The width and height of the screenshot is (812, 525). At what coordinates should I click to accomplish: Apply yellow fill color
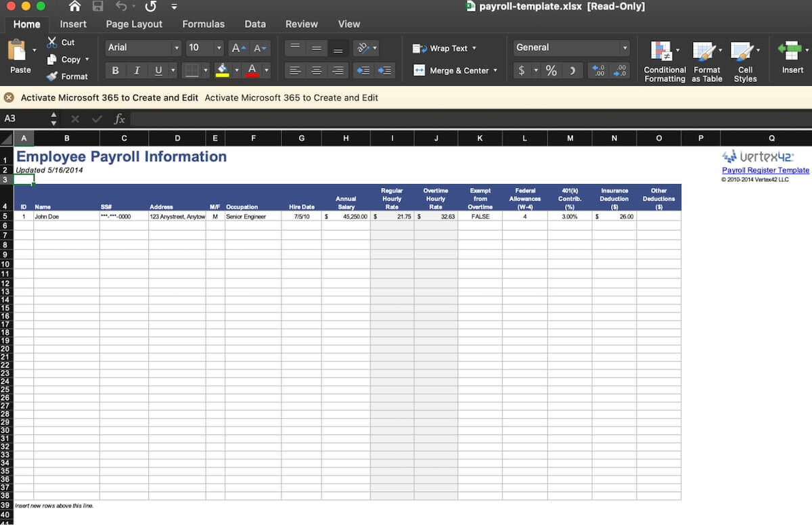click(222, 70)
